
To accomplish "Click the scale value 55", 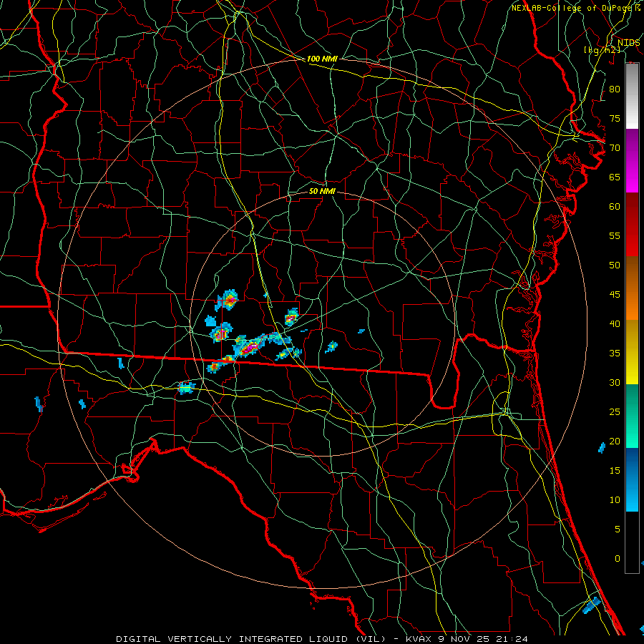I will click(x=615, y=235).
